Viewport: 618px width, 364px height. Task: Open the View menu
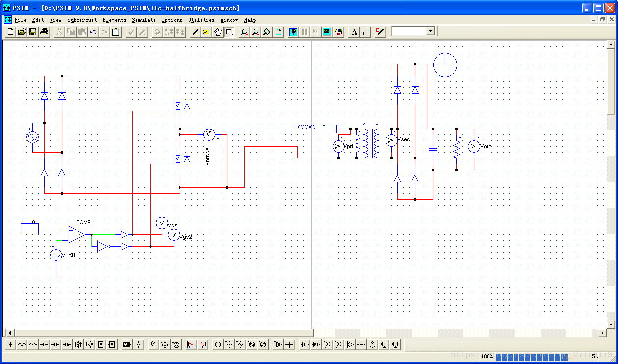(x=56, y=20)
